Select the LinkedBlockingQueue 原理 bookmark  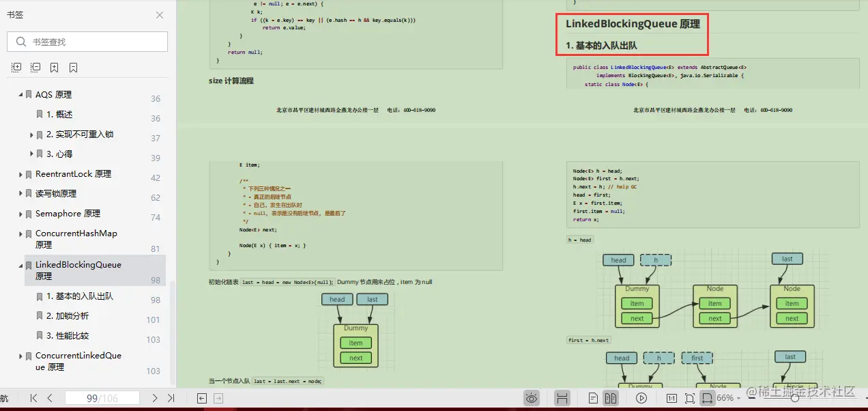point(78,270)
